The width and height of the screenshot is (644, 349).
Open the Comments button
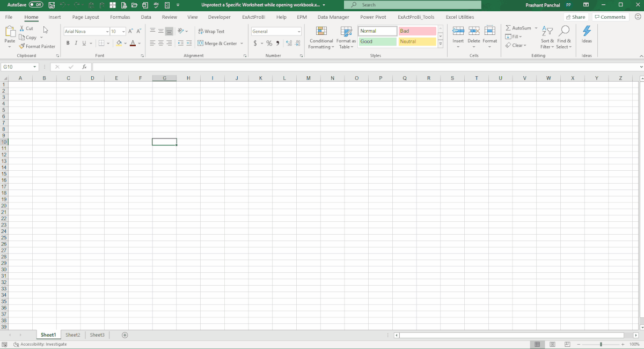click(x=610, y=17)
